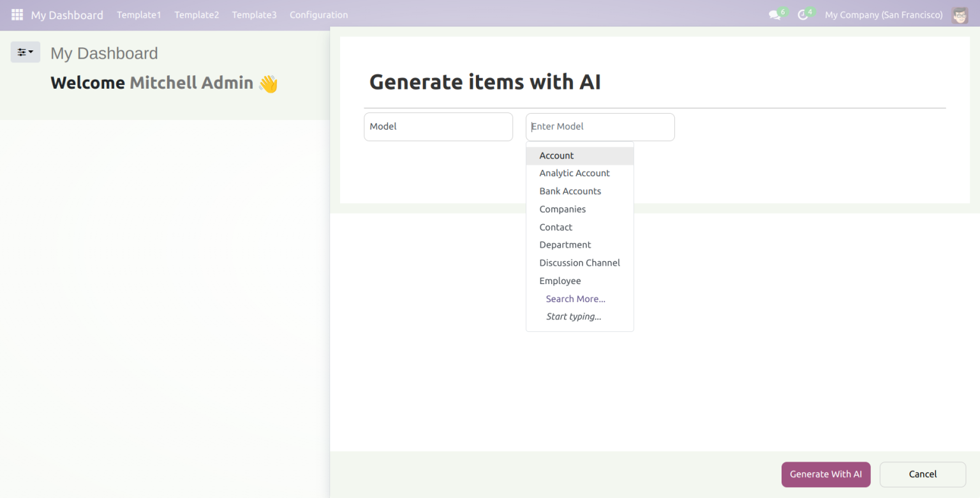This screenshot has height=498, width=980.
Task: Open the Template3 menu
Action: [254, 15]
